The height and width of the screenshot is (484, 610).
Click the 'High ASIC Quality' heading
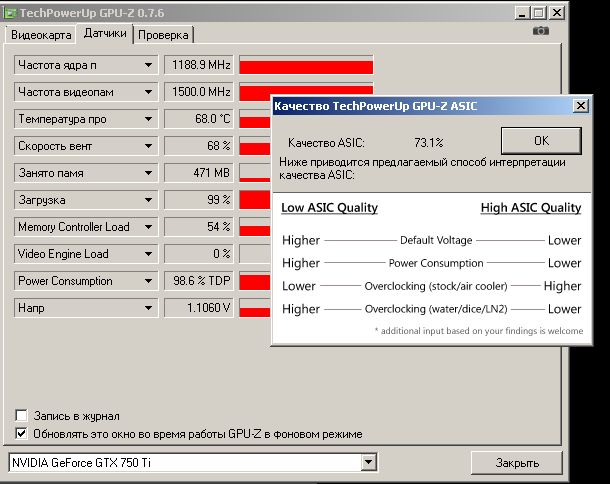pos(531,208)
